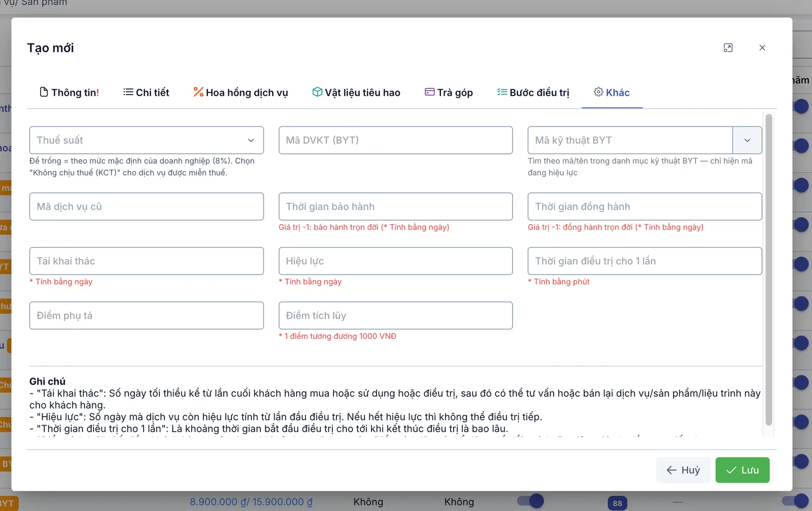Go to the Vật liệu tiêu hao tab

[x=356, y=92]
